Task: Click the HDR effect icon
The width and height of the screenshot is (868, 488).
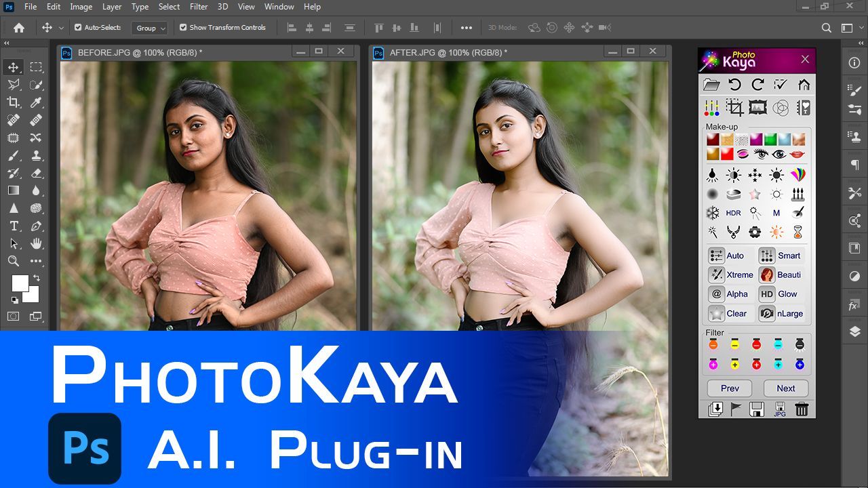Action: pyautogui.click(x=733, y=213)
